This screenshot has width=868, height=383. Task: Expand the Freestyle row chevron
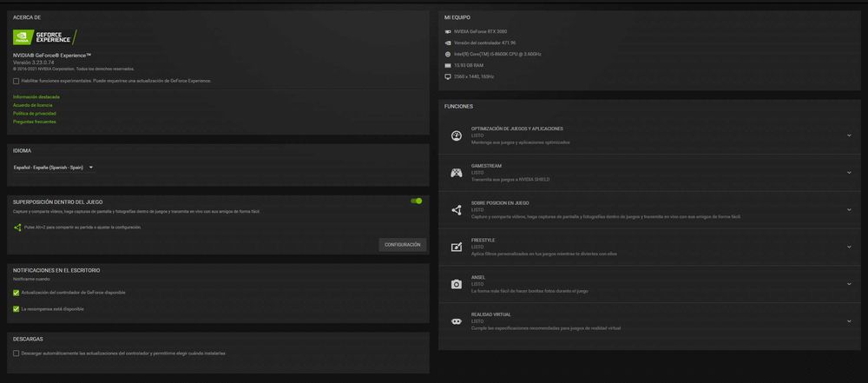click(x=849, y=247)
